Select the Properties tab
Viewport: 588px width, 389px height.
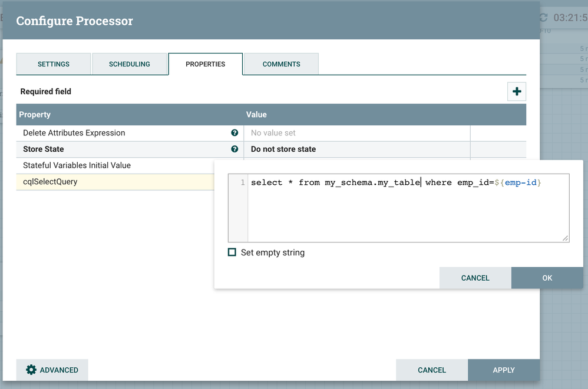[x=206, y=64]
